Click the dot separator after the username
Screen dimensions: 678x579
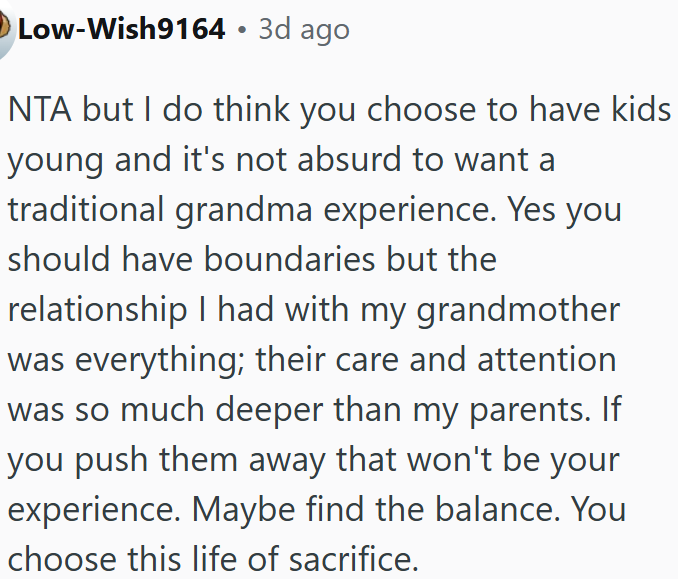242,30
